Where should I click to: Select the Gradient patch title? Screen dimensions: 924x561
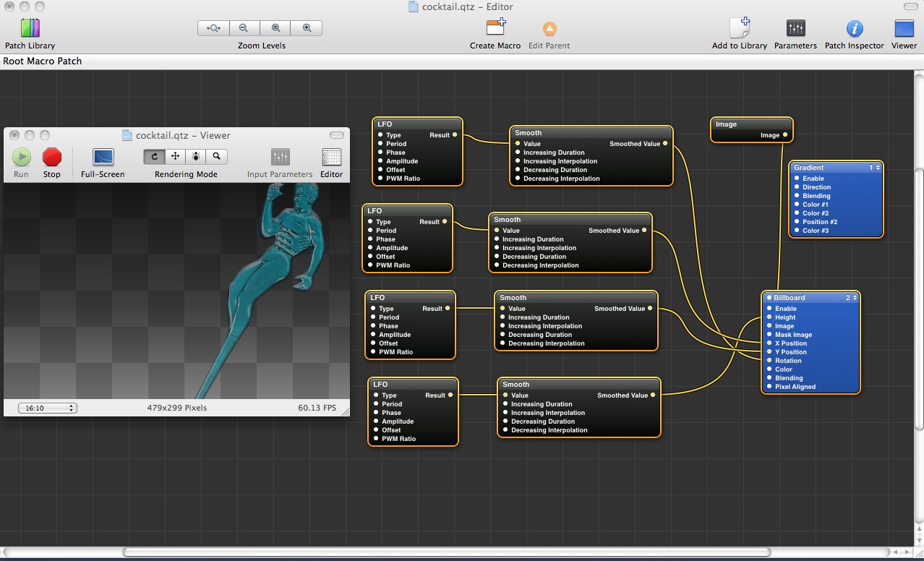(x=808, y=168)
